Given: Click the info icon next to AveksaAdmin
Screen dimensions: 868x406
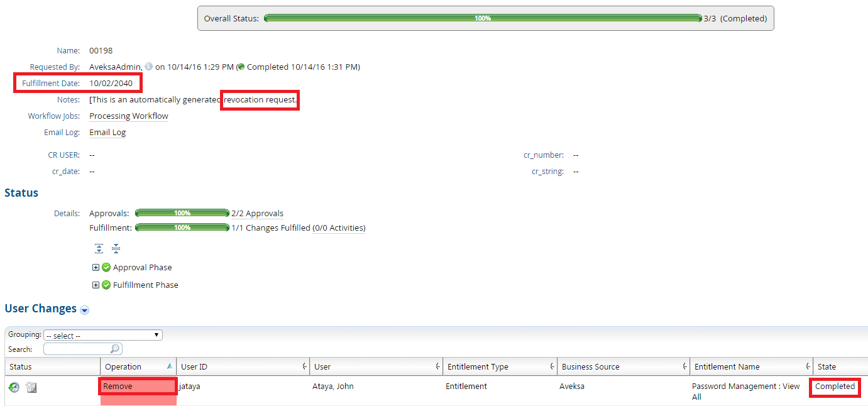Looking at the screenshot, I should [148, 67].
